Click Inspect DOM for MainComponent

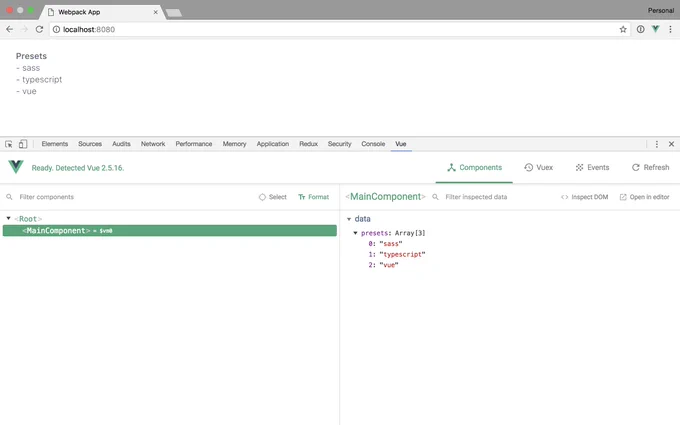(584, 197)
